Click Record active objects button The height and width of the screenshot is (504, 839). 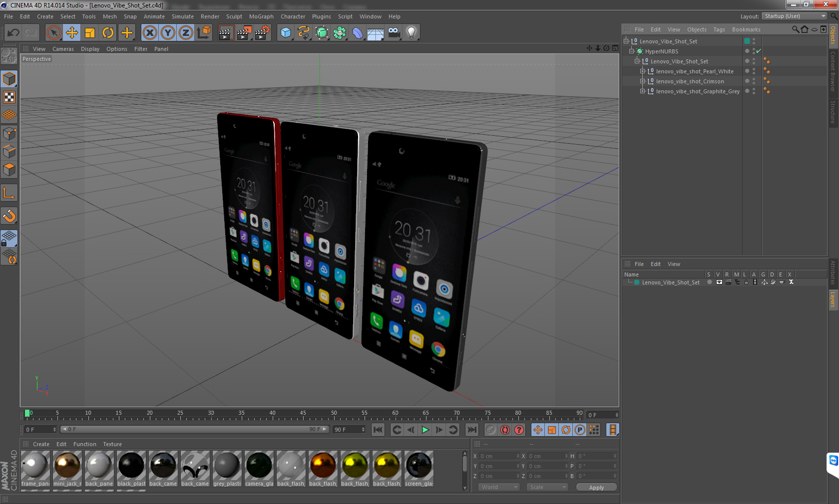click(x=491, y=430)
